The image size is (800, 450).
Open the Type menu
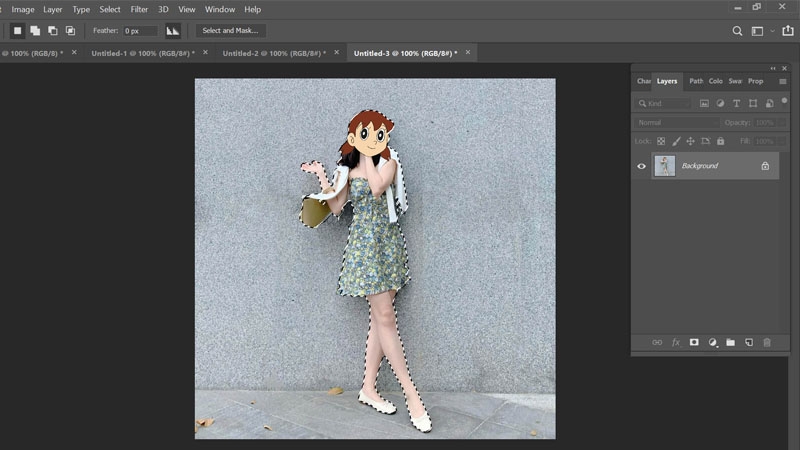(x=81, y=9)
